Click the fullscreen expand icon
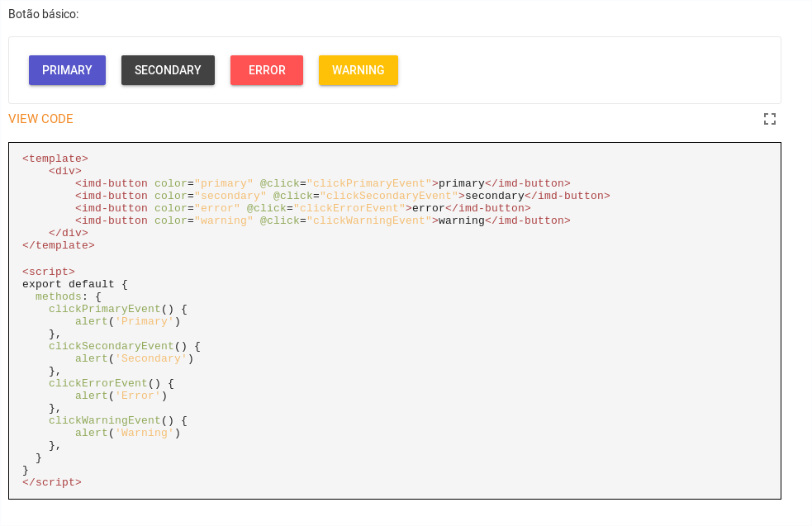 point(770,119)
